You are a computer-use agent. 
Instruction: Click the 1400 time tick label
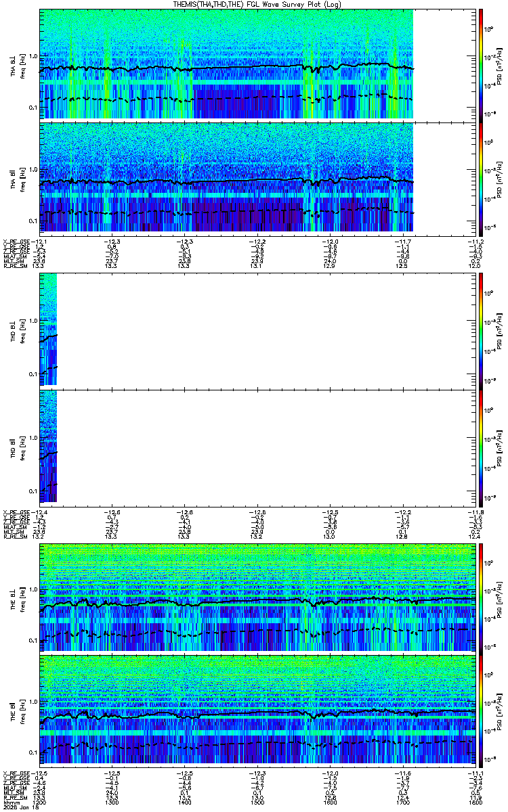(x=184, y=802)
